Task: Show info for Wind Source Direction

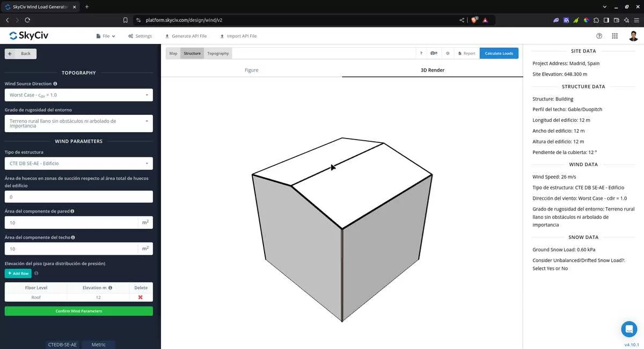Action: 55,84
